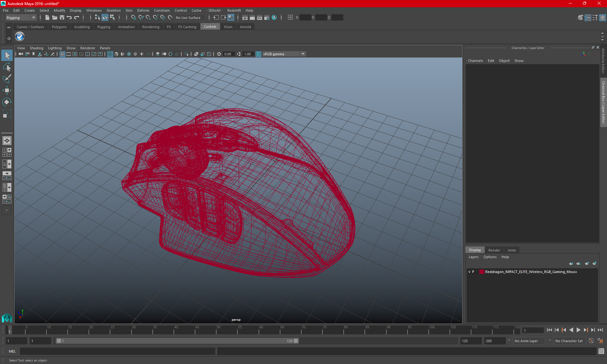Create new layer from selected objects

tap(594, 264)
